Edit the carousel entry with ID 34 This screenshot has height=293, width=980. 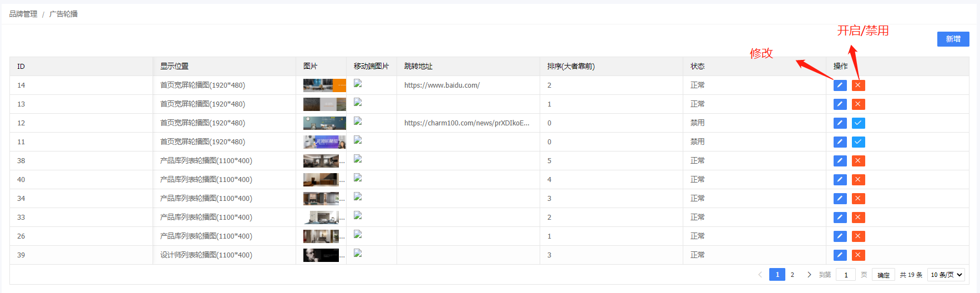[840, 199]
